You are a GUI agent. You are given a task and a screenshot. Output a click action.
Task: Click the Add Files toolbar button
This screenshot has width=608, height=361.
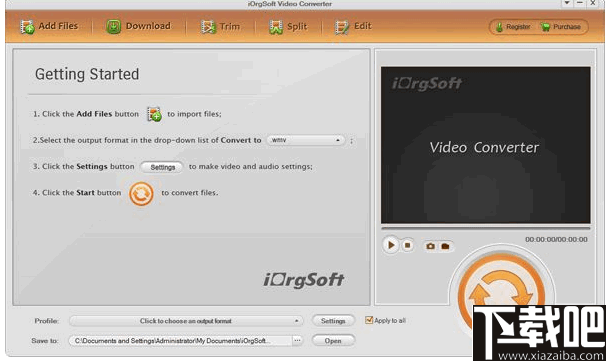(x=49, y=26)
